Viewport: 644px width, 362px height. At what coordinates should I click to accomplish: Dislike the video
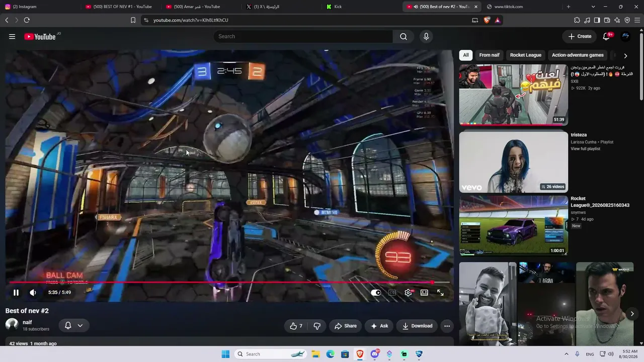coord(317,326)
